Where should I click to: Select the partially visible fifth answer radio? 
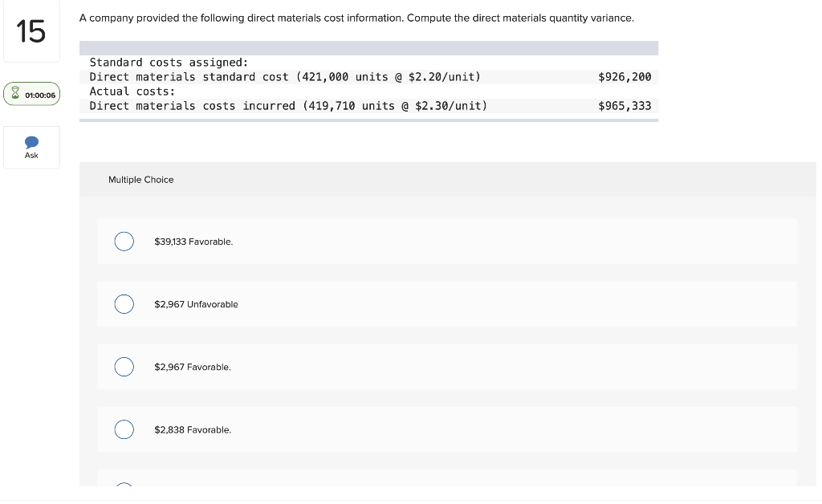pos(124,484)
